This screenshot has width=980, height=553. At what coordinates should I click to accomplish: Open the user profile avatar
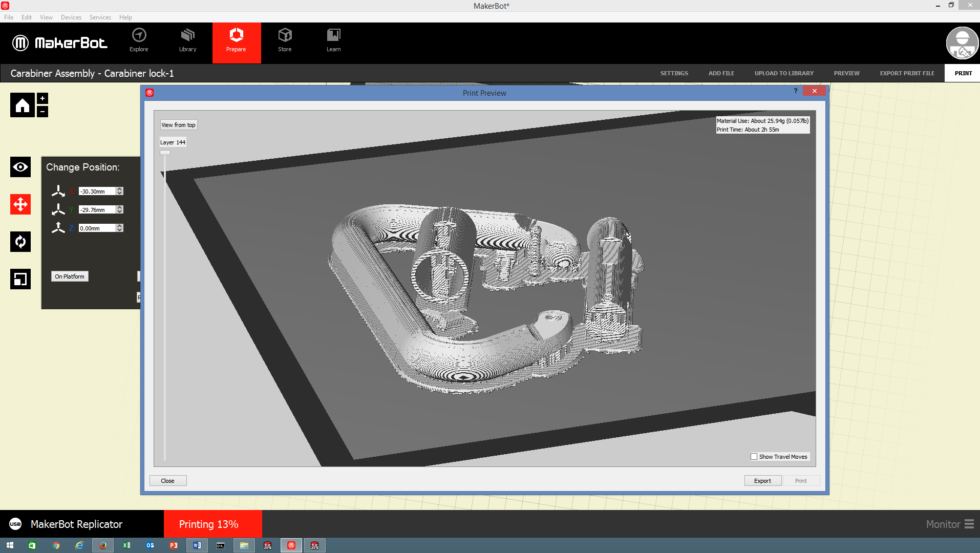click(962, 43)
